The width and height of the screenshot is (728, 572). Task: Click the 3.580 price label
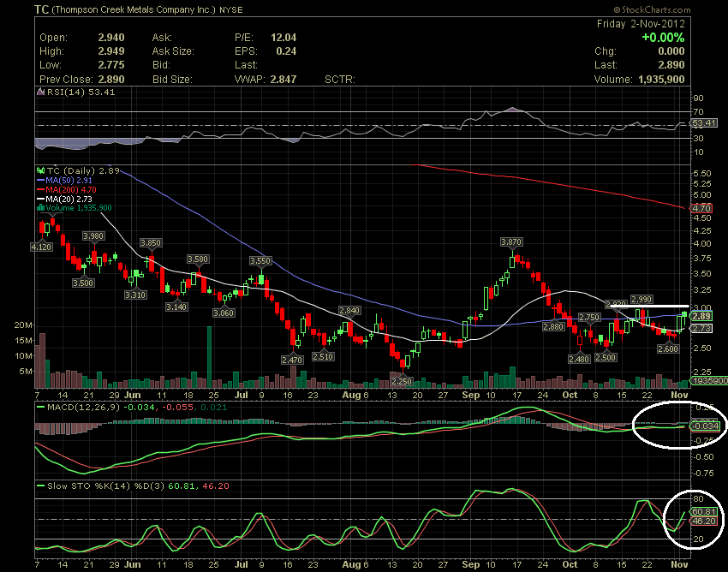(x=198, y=259)
